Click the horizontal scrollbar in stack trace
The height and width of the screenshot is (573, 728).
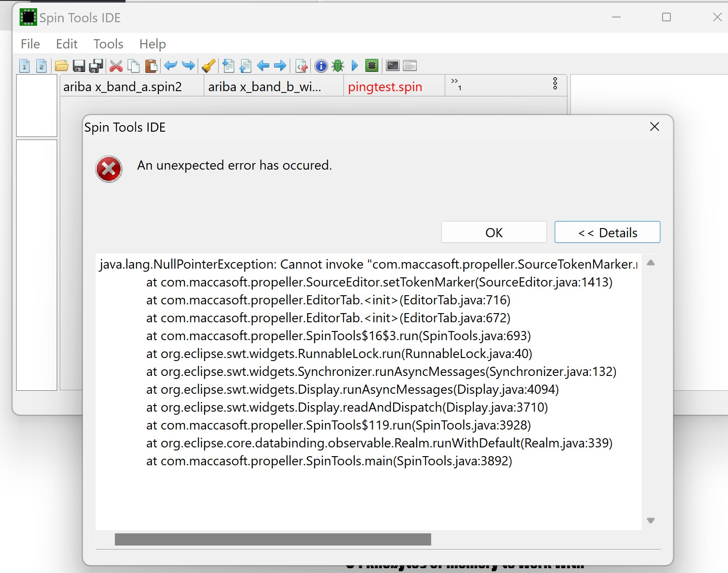point(273,539)
